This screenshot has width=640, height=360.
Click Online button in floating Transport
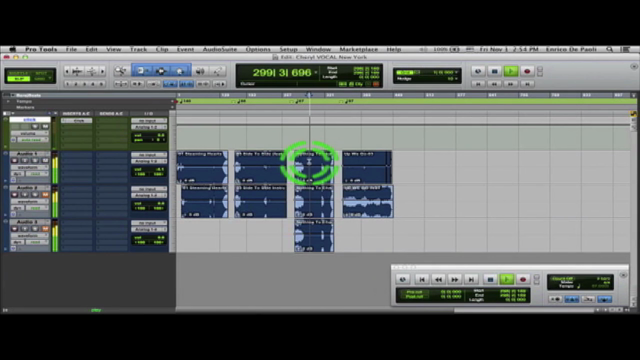tap(403, 280)
